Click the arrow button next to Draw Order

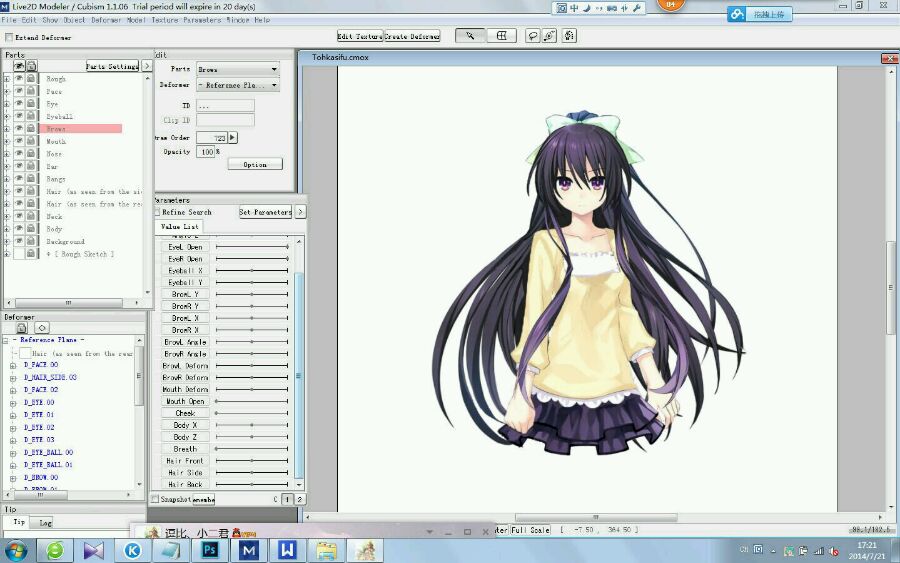[232, 138]
